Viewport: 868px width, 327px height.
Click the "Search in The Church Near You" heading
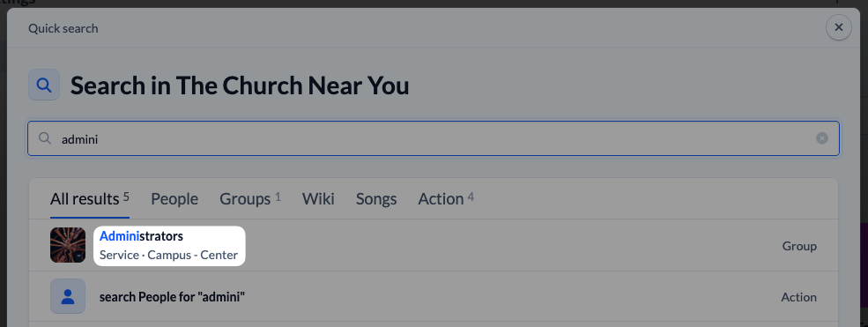point(240,85)
